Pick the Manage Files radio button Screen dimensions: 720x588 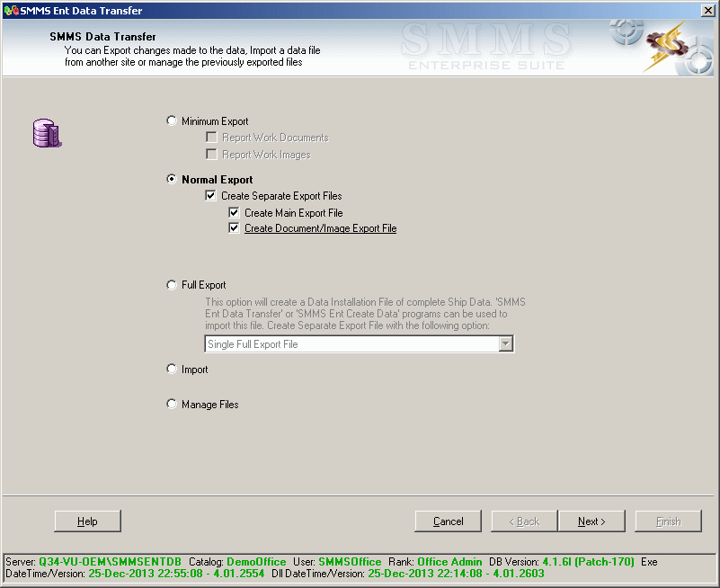click(x=172, y=404)
